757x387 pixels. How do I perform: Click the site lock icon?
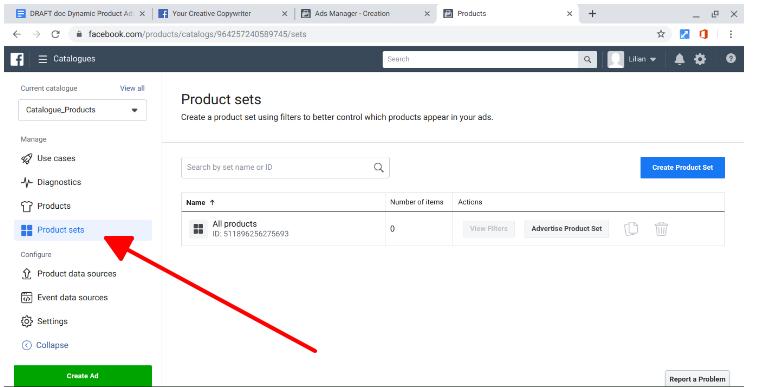(x=79, y=34)
